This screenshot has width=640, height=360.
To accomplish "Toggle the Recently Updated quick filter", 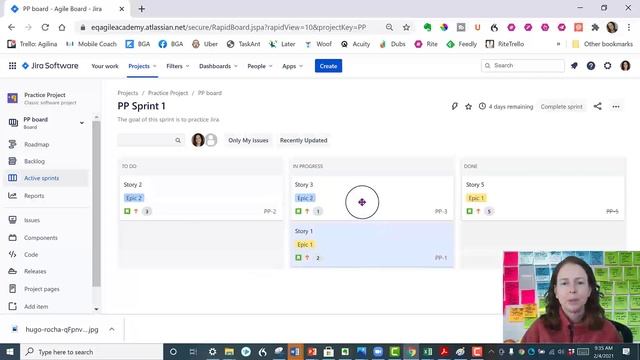I will (x=303, y=140).
